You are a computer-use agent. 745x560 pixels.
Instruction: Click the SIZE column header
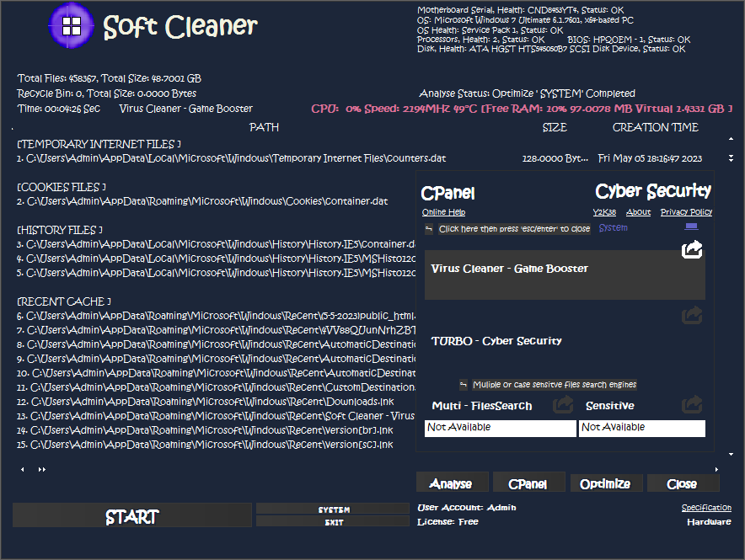[x=555, y=127]
